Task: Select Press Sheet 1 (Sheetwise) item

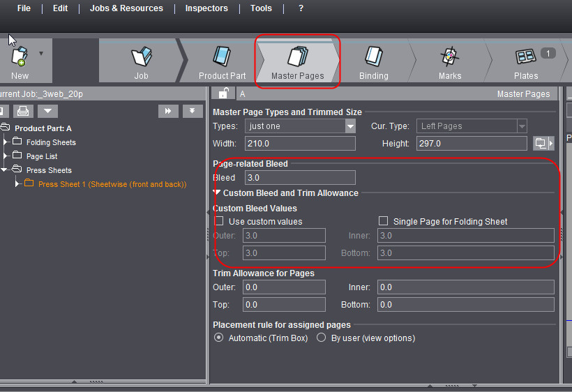Action: pos(112,184)
